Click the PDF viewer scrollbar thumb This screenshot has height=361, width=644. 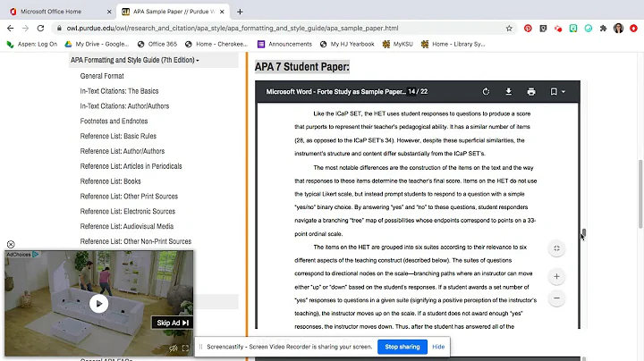tap(583, 233)
